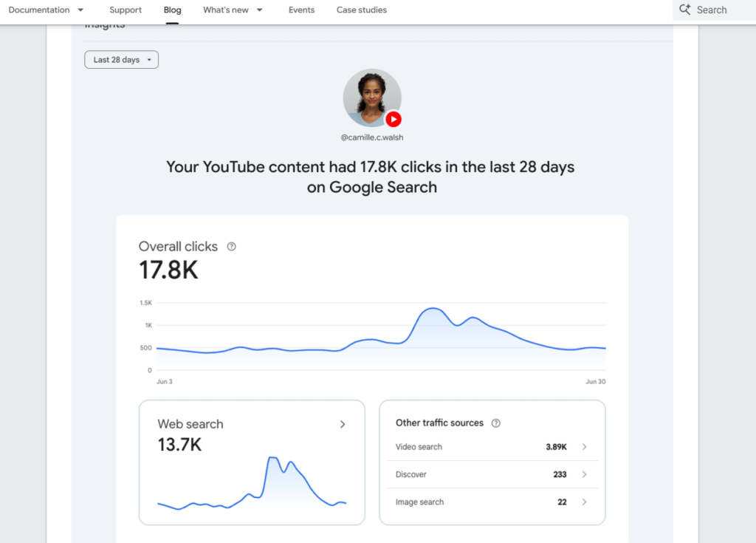Click the 13.7K web search value

[179, 445]
